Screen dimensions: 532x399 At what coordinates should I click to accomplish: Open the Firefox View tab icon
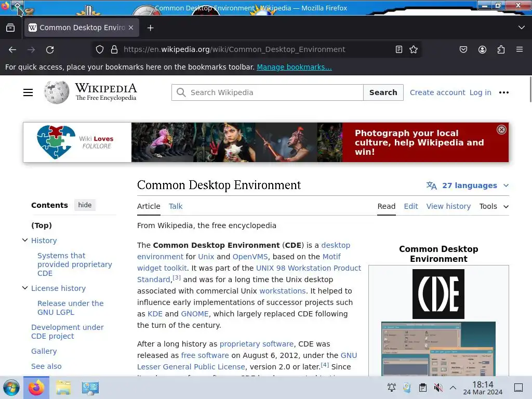click(x=10, y=28)
